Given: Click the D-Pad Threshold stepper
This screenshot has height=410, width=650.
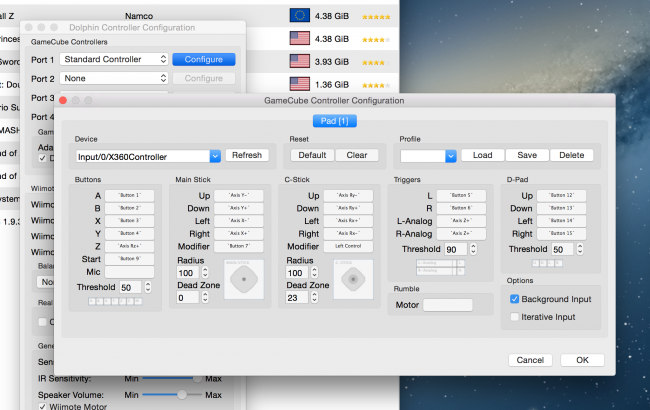Looking at the screenshot, I should click(580, 249).
